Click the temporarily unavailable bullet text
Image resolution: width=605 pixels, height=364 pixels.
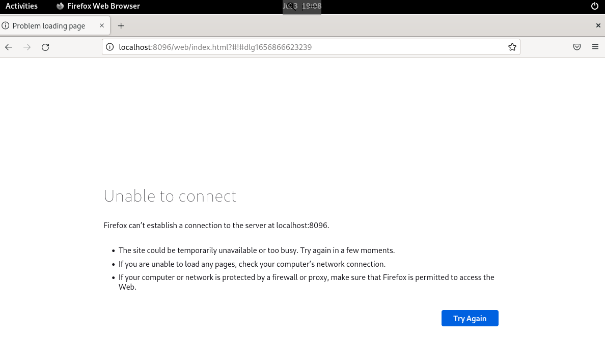point(256,250)
